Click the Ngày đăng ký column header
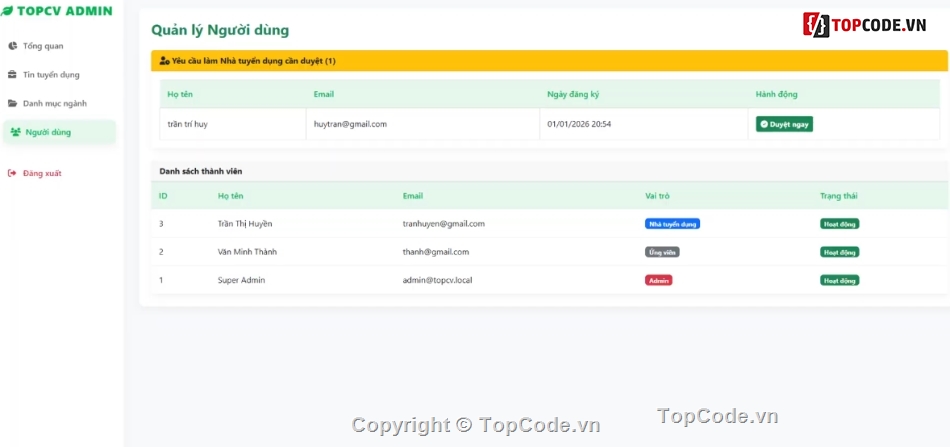The width and height of the screenshot is (950, 447). pos(573,94)
